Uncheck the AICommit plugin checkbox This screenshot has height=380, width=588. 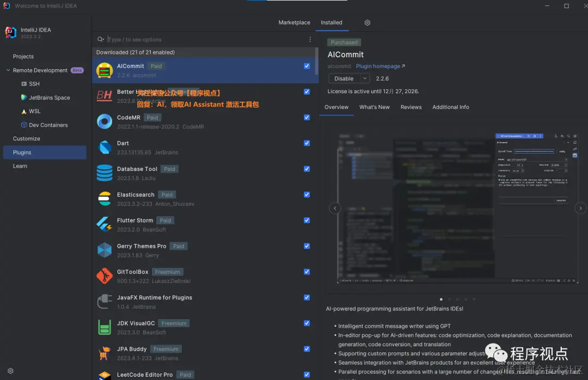pos(307,66)
